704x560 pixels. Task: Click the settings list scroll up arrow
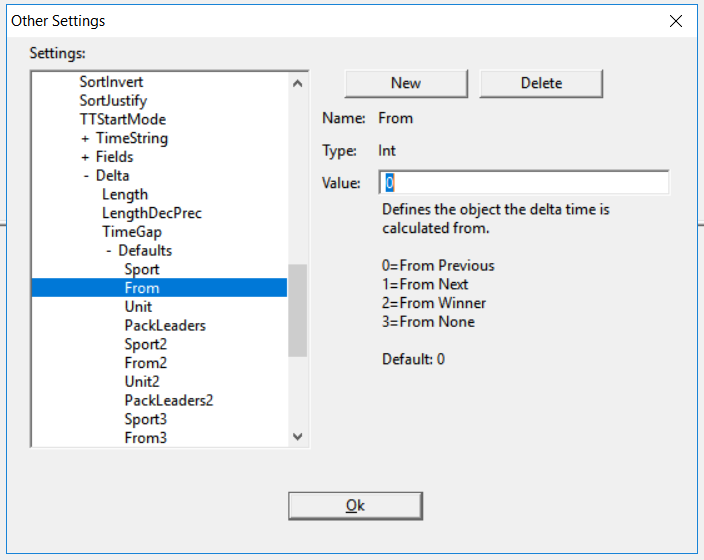click(297, 83)
